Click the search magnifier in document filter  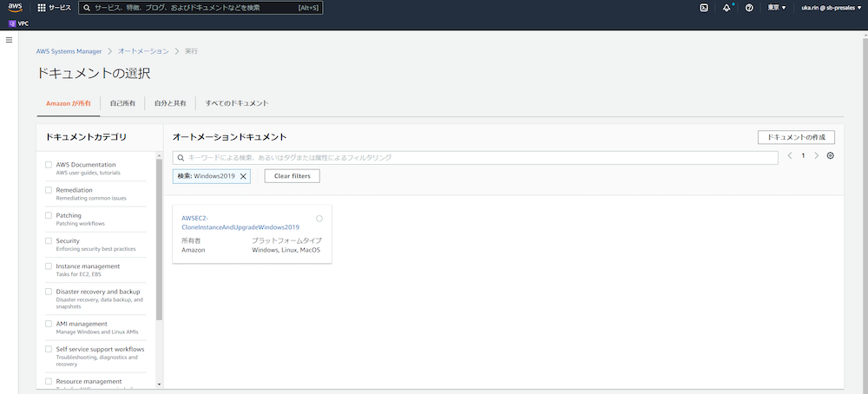click(x=181, y=158)
